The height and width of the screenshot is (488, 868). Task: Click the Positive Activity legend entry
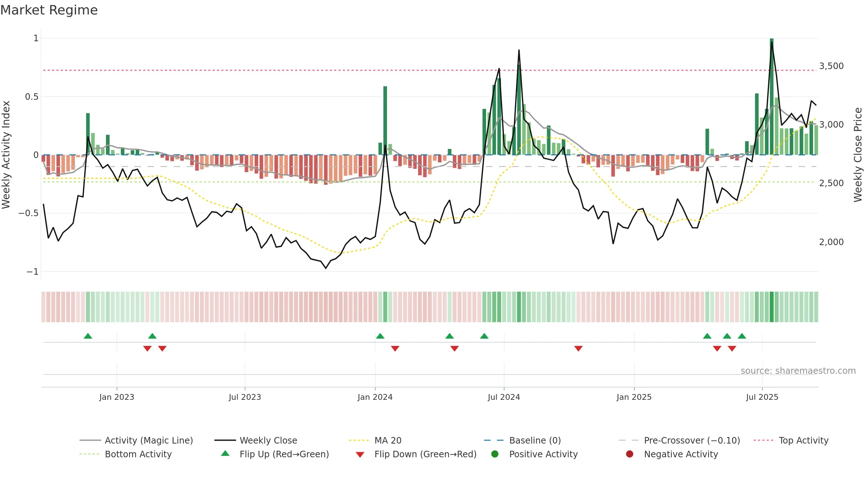click(x=535, y=454)
